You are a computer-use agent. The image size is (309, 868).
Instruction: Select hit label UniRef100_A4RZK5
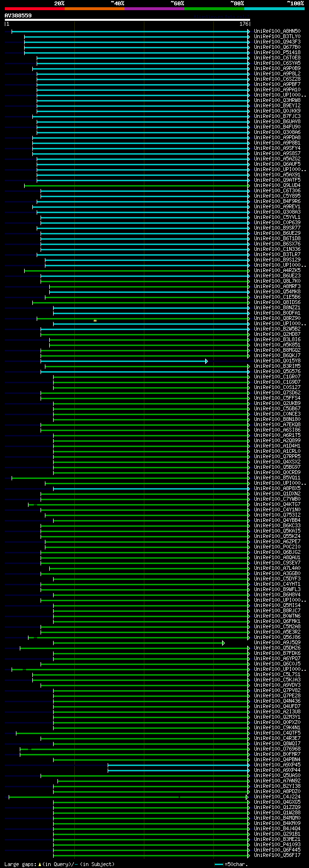277,271
